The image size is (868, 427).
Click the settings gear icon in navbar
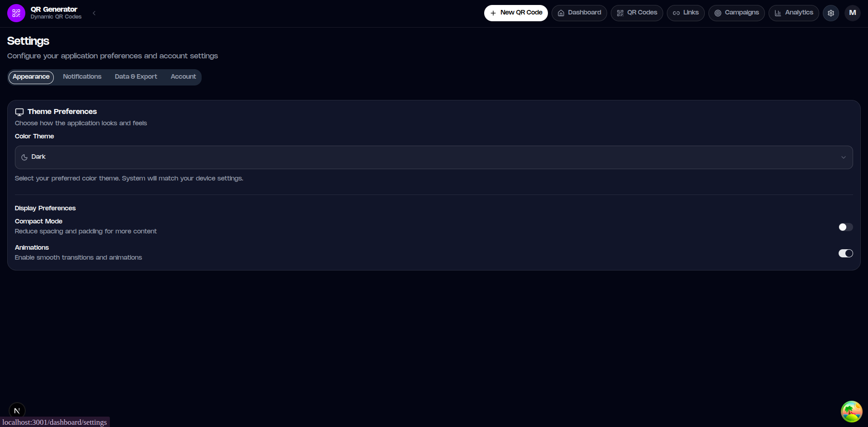tap(831, 13)
